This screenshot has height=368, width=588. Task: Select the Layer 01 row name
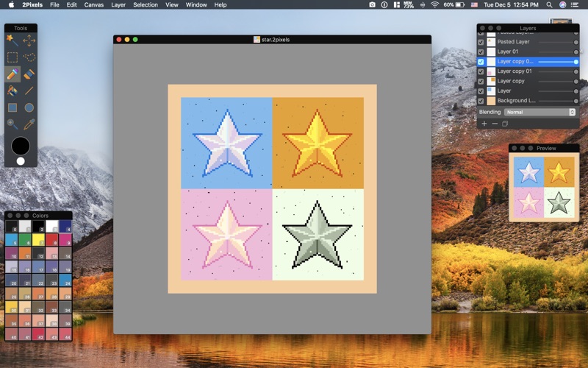click(x=507, y=52)
